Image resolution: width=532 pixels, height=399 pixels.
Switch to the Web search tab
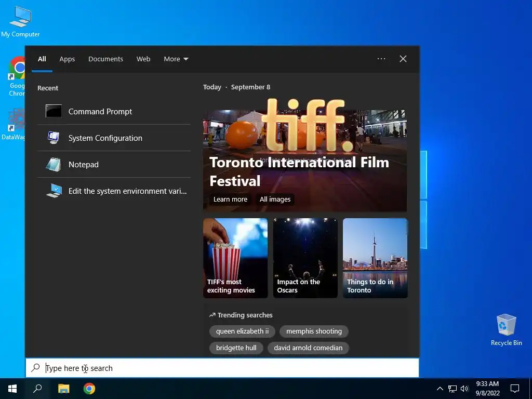click(143, 59)
